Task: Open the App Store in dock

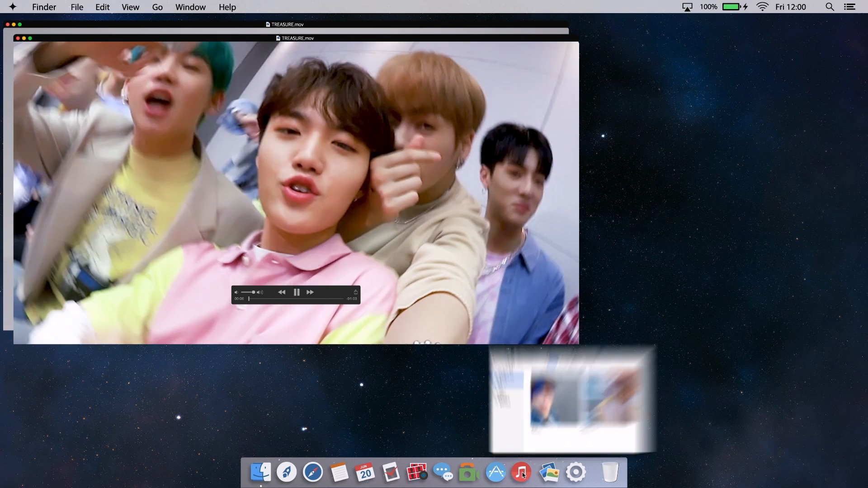Action: coord(495,472)
